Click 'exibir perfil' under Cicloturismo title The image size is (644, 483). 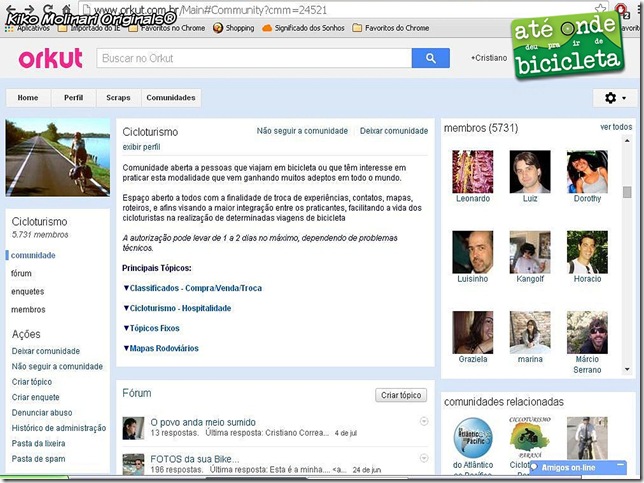click(x=141, y=147)
